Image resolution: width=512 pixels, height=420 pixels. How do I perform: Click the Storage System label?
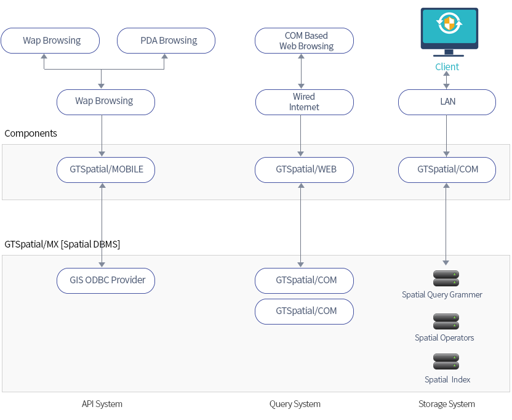pyautogui.click(x=447, y=404)
